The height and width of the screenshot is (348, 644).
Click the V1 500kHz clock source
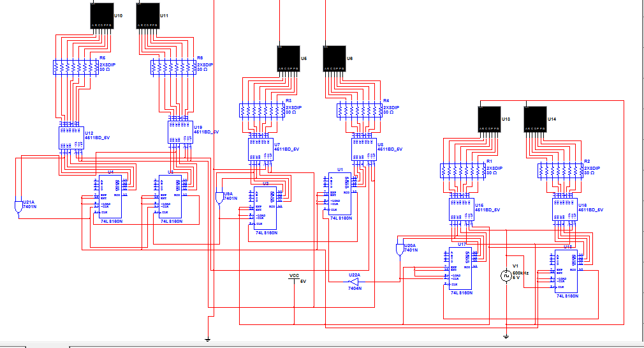click(x=506, y=275)
